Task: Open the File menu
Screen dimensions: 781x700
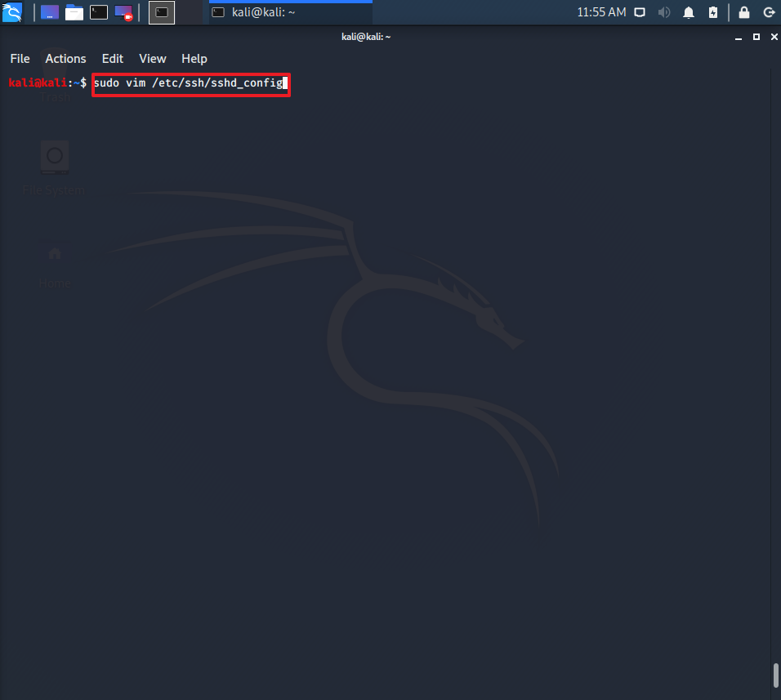Action: coord(20,59)
